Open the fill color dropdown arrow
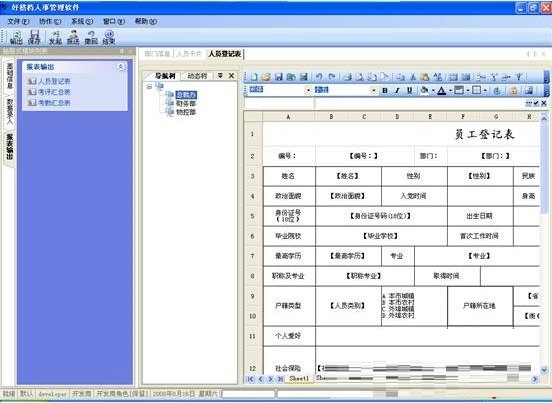Image resolution: width=552 pixels, height=403 pixels. tap(433, 90)
